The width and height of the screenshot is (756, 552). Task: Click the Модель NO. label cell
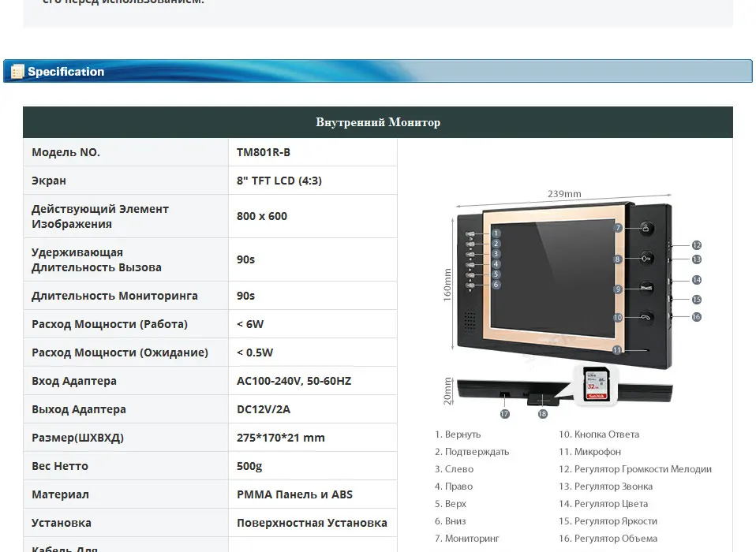point(125,152)
